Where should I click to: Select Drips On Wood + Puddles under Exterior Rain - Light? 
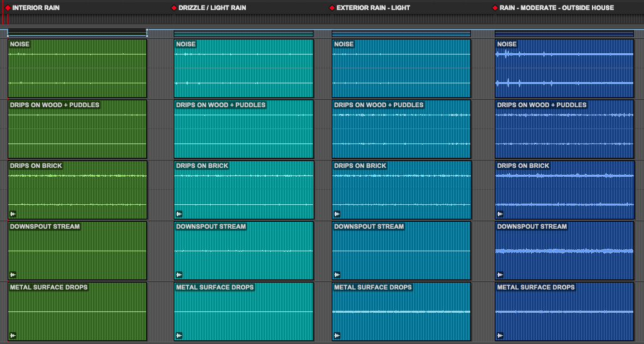click(x=401, y=129)
